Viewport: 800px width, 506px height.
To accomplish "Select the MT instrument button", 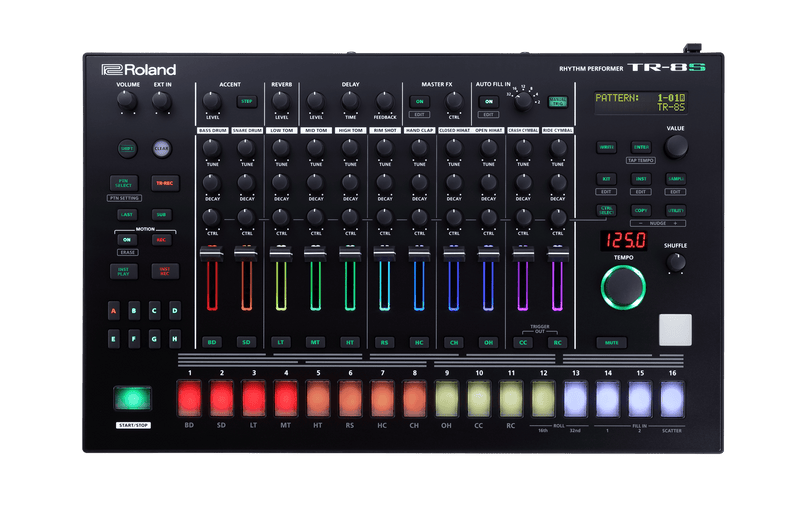I will pos(315,342).
